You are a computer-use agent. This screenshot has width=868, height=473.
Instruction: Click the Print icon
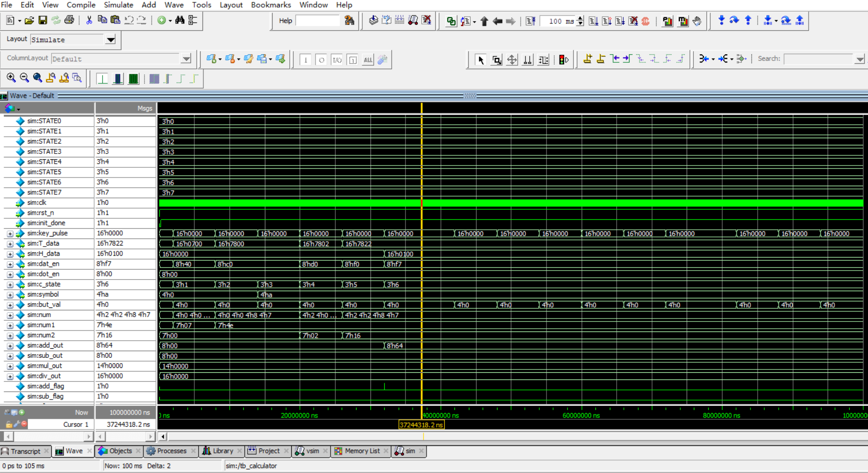(69, 21)
